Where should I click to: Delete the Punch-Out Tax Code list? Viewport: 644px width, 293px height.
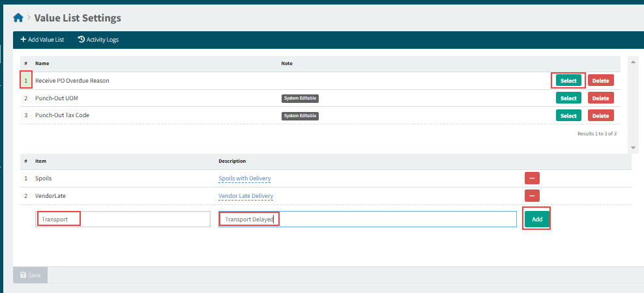click(x=600, y=115)
